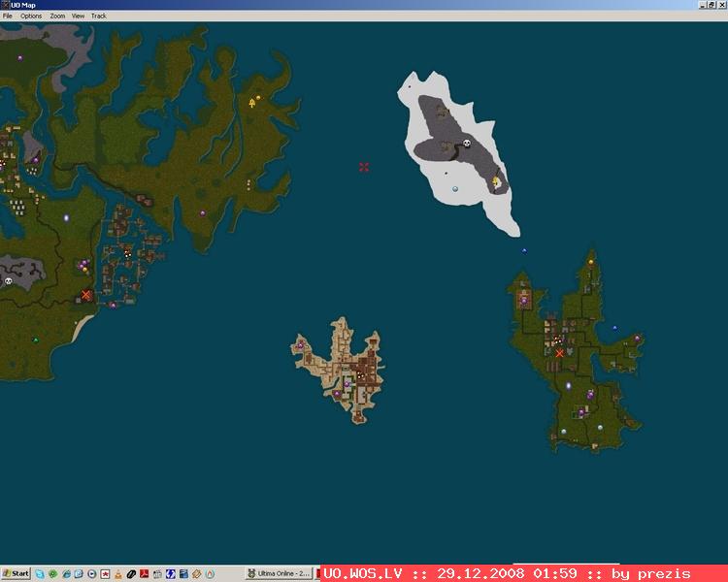
Task: Click the red crosshair marker in the open ocean
Action: click(364, 167)
